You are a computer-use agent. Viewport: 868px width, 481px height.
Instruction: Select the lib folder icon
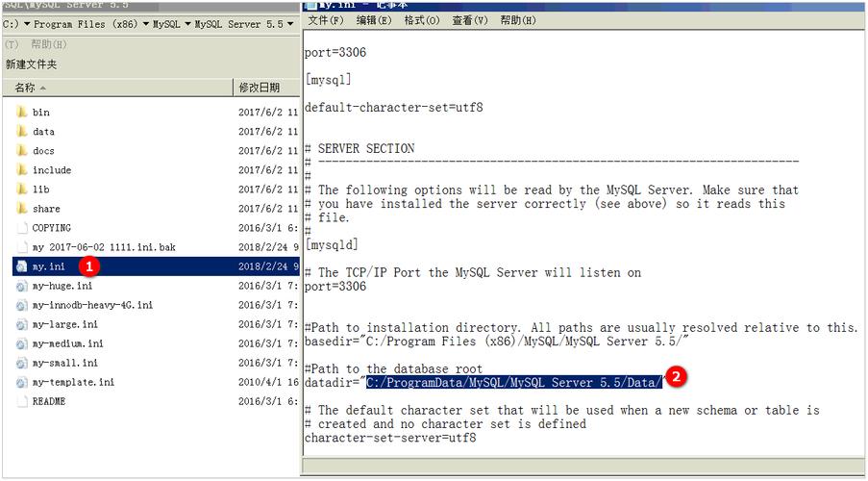click(22, 190)
